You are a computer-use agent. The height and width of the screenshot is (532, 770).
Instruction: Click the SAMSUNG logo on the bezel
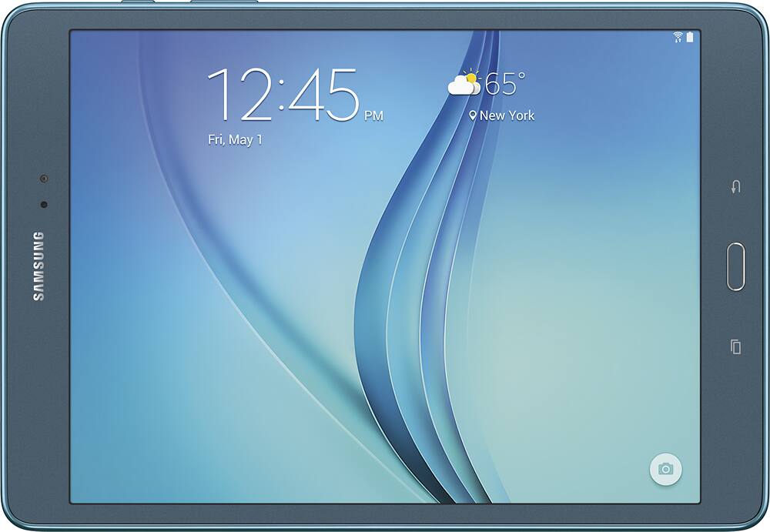tap(38, 266)
